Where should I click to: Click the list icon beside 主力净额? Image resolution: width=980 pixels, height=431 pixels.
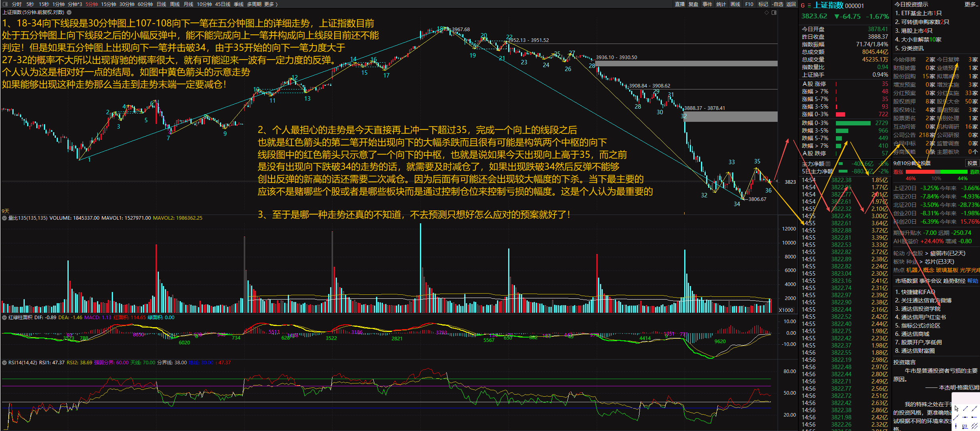[828, 164]
